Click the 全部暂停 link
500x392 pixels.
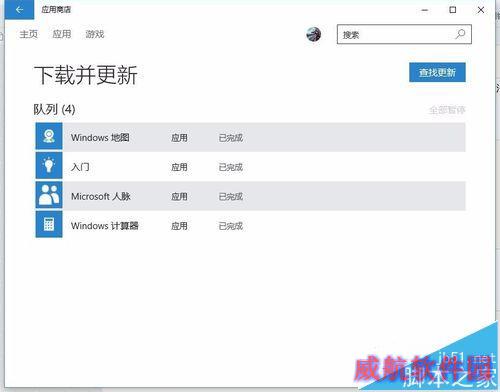click(447, 110)
